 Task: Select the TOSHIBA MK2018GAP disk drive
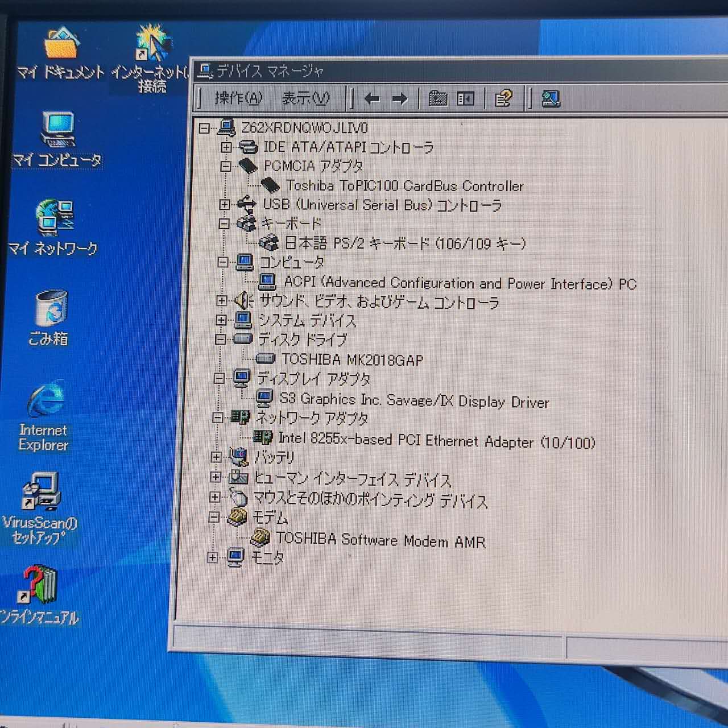pyautogui.click(x=352, y=359)
